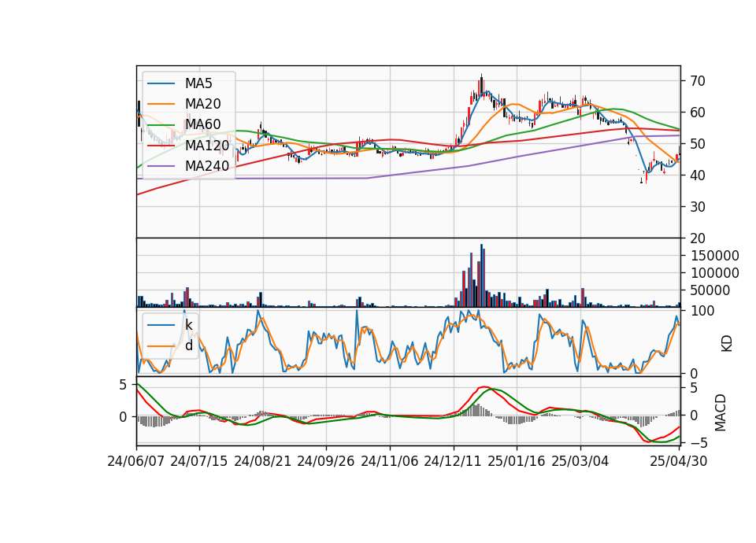The height and width of the screenshot is (543, 756).
Task: Click the 50 price axis label
Action: click(698, 143)
